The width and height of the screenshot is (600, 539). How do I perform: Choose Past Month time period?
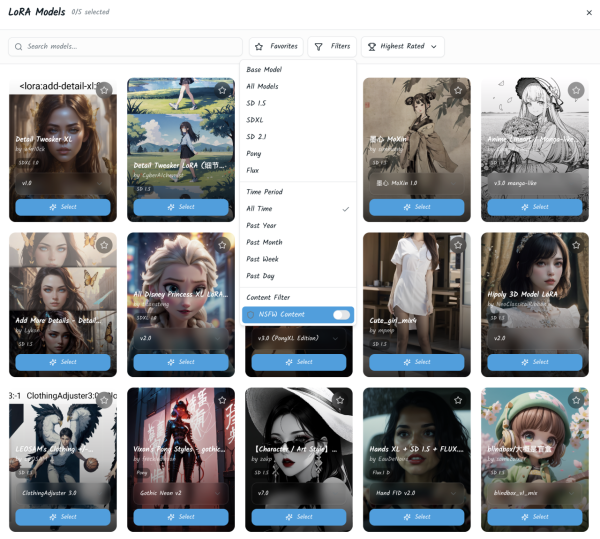tap(298, 243)
